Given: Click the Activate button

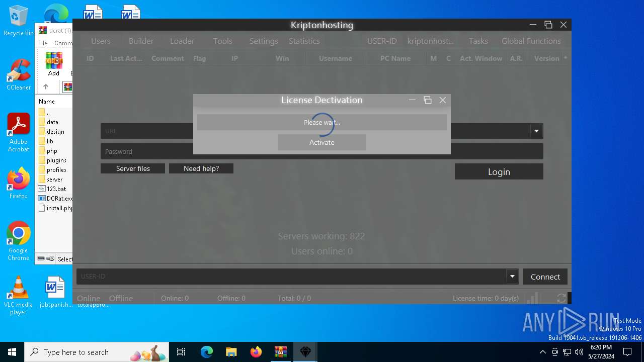Looking at the screenshot, I should 322,142.
